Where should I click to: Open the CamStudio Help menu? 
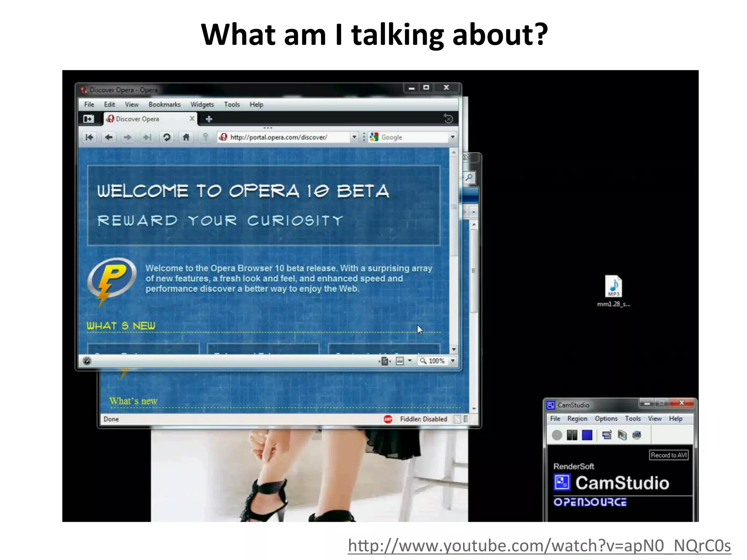coord(676,419)
